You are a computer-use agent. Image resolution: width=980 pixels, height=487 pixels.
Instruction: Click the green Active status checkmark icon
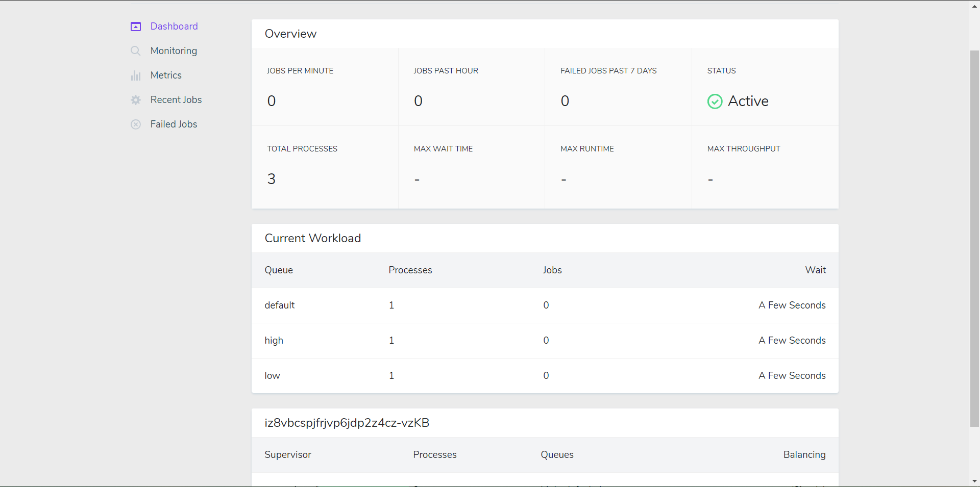(x=715, y=101)
